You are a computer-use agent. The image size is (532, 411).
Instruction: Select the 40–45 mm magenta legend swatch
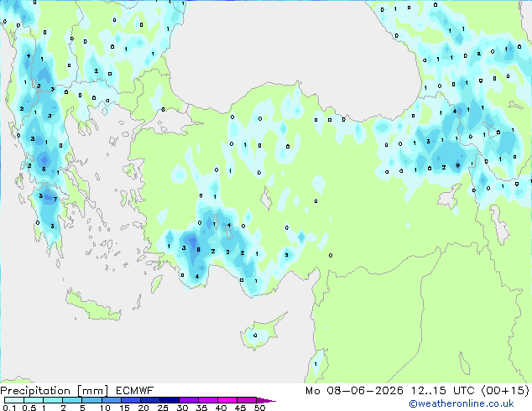click(x=227, y=400)
